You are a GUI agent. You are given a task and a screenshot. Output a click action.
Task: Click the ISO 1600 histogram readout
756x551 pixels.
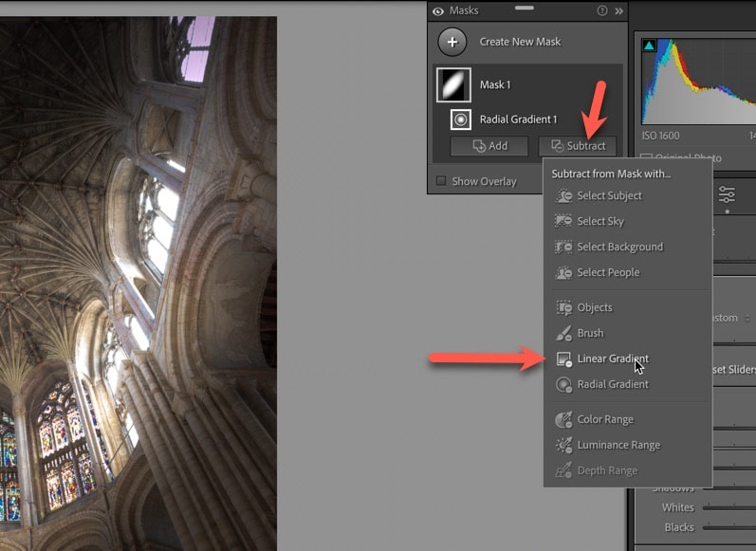point(660,136)
